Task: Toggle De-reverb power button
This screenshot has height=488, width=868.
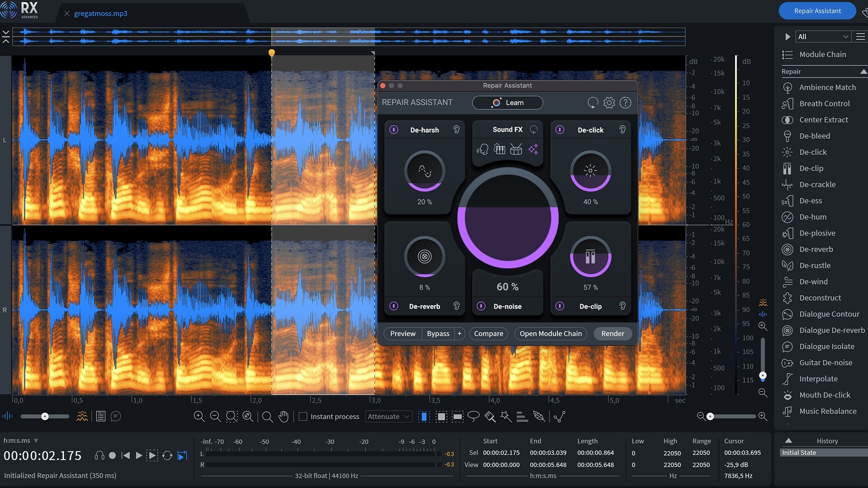Action: pos(394,306)
